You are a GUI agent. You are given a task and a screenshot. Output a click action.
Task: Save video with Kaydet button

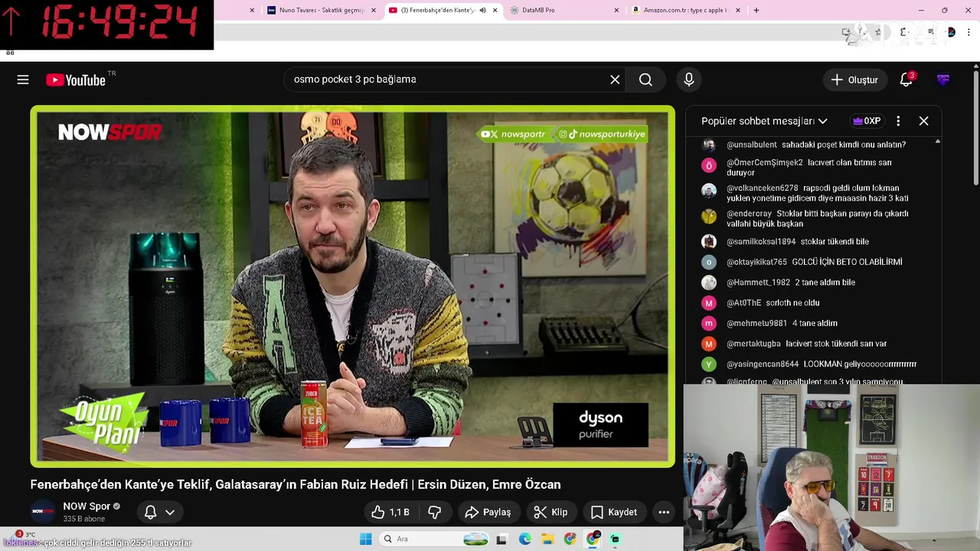614,512
